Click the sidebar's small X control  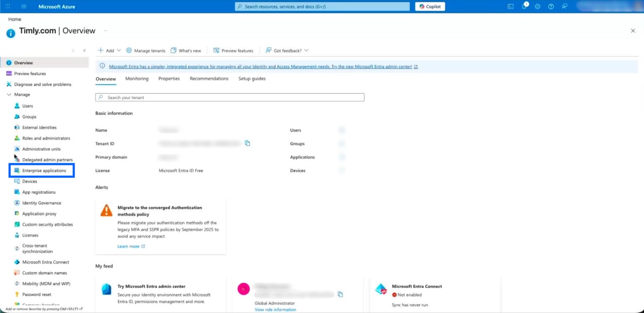click(73, 50)
